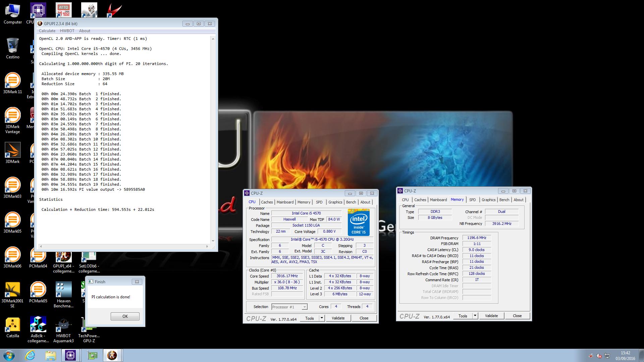Open About menu in GPUPI
Viewport: 644px width, 362px height.
(x=85, y=31)
